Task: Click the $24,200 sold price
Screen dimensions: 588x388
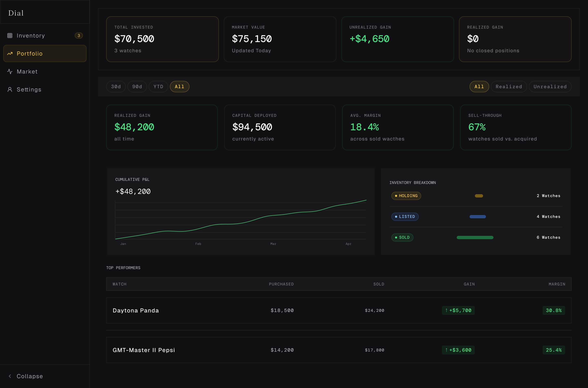Action: point(374,310)
